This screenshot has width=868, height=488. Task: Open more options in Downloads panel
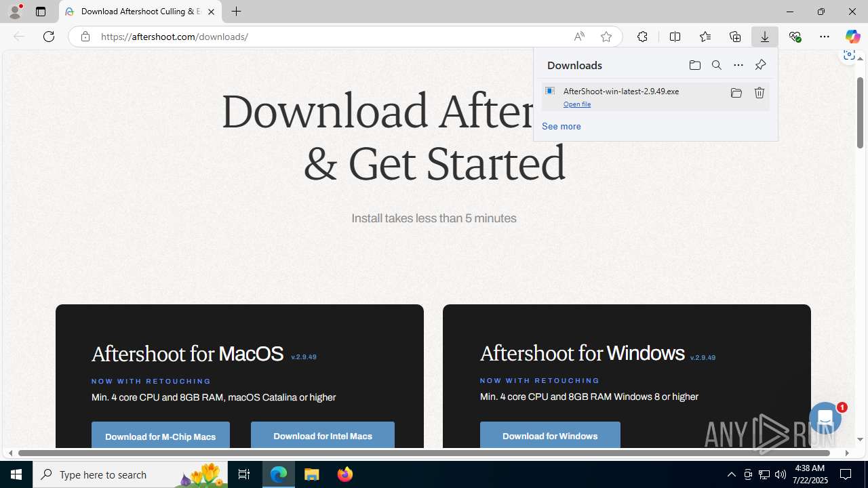click(x=738, y=65)
